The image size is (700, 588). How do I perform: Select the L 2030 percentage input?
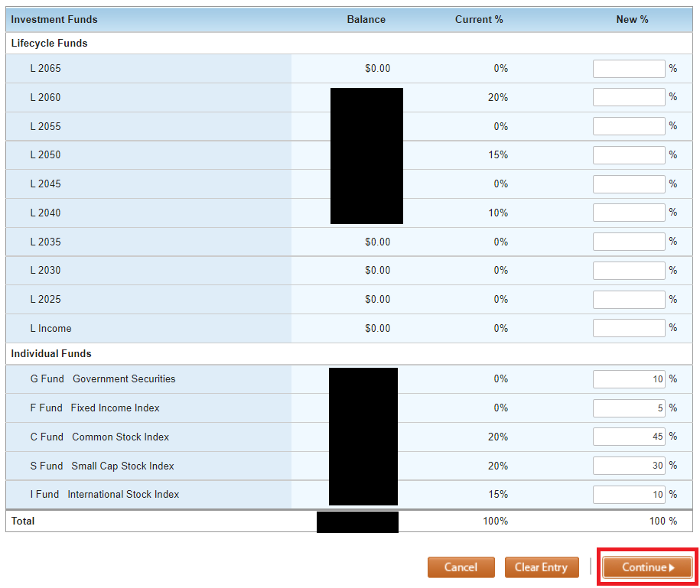(628, 270)
